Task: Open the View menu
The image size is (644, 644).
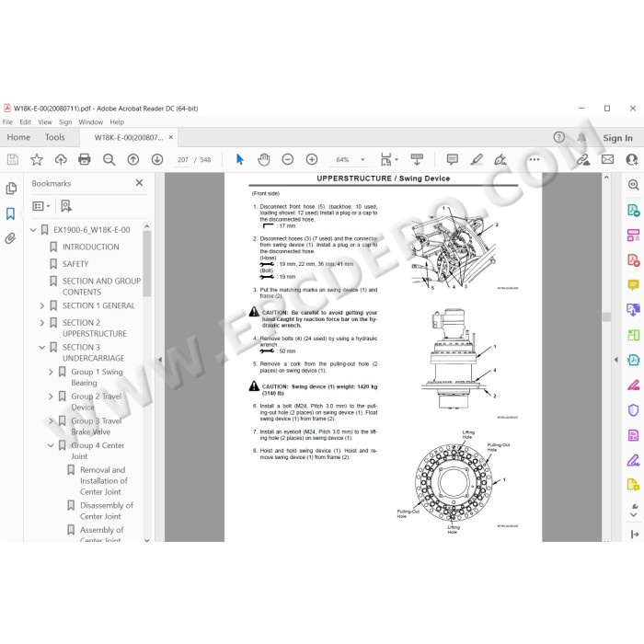Action: pyautogui.click(x=45, y=122)
